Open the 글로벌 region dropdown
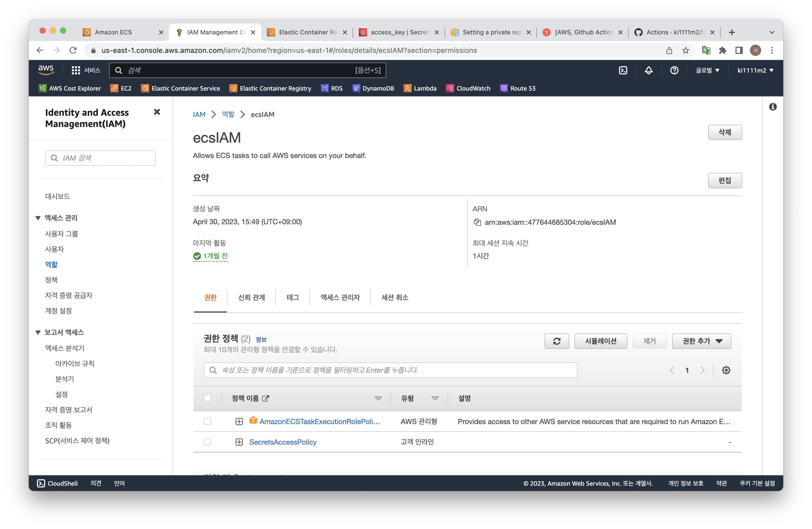Image resolution: width=812 pixels, height=529 pixels. point(708,70)
